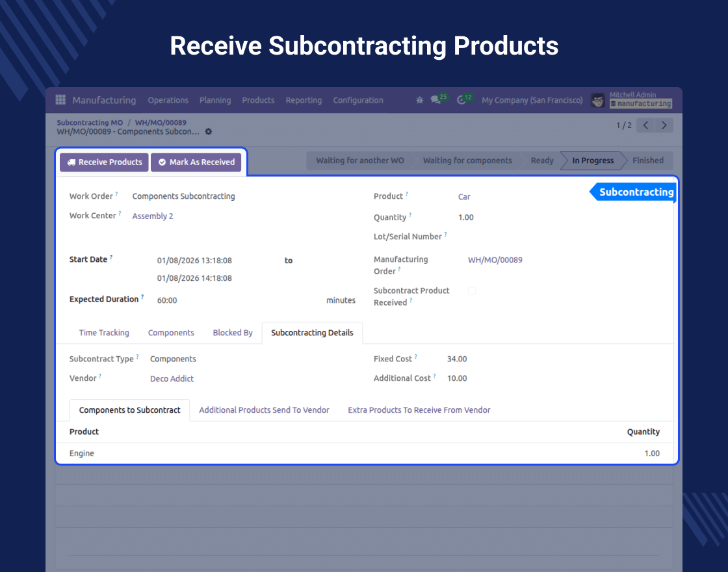Open Extra Products To Receive From Vendor tab
728x572 pixels.
(419, 410)
